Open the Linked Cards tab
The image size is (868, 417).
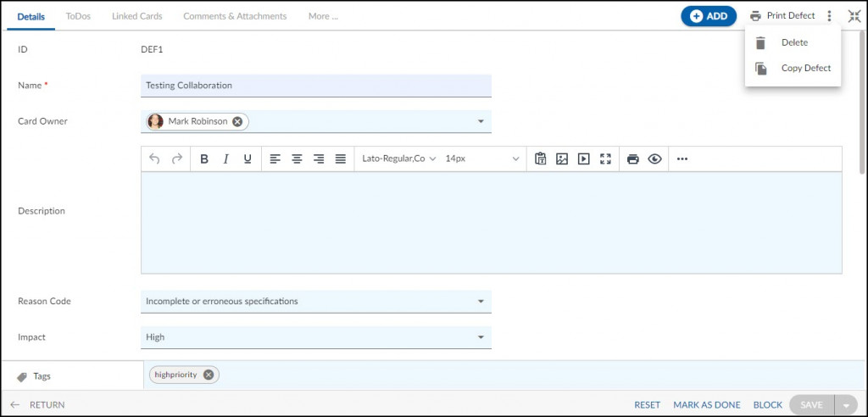[136, 16]
